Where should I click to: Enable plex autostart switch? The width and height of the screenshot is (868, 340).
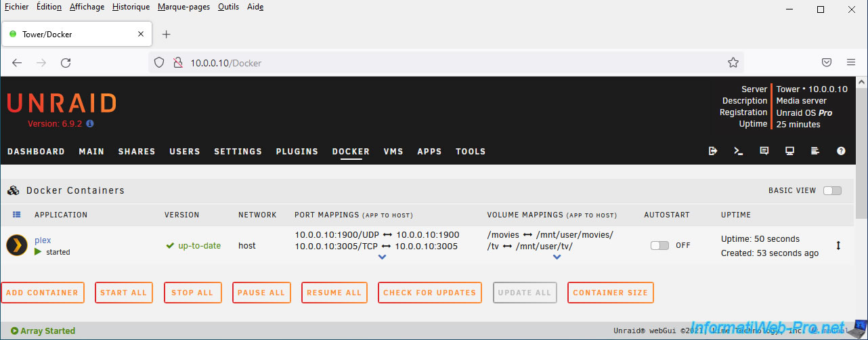pyautogui.click(x=659, y=245)
